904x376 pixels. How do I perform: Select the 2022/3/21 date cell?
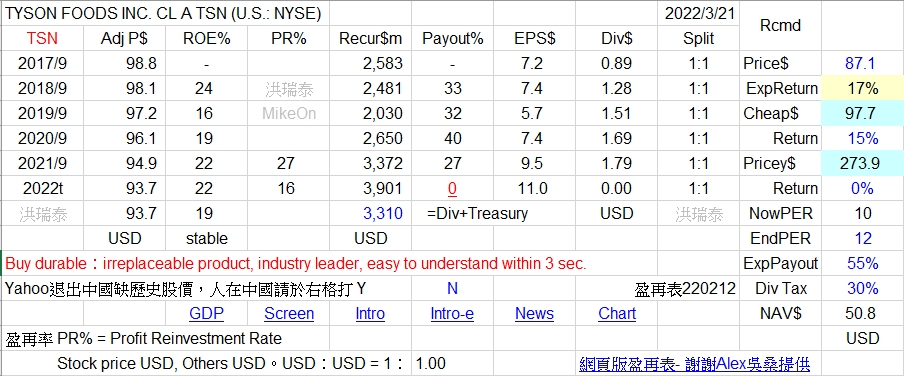pos(699,13)
